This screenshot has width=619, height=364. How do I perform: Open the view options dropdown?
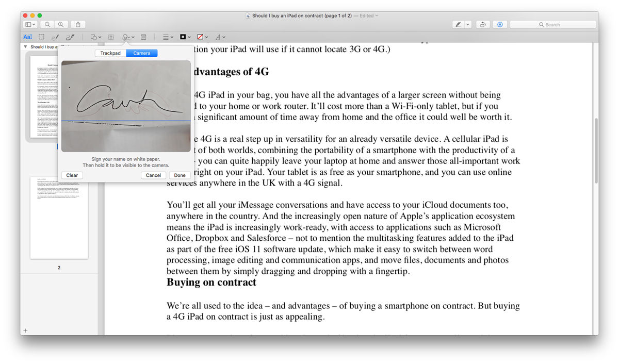click(x=30, y=24)
